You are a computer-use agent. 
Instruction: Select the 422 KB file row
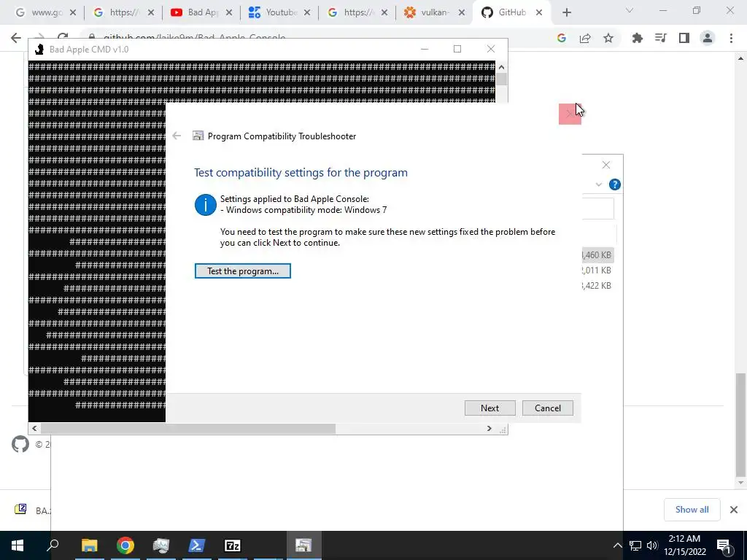(597, 286)
